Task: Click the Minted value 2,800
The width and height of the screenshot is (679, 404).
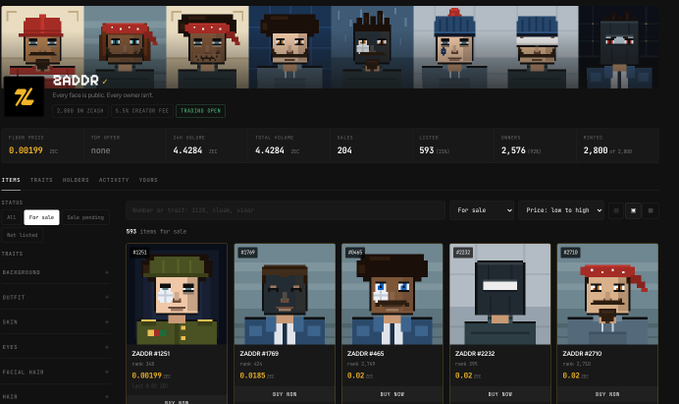Action: (595, 150)
